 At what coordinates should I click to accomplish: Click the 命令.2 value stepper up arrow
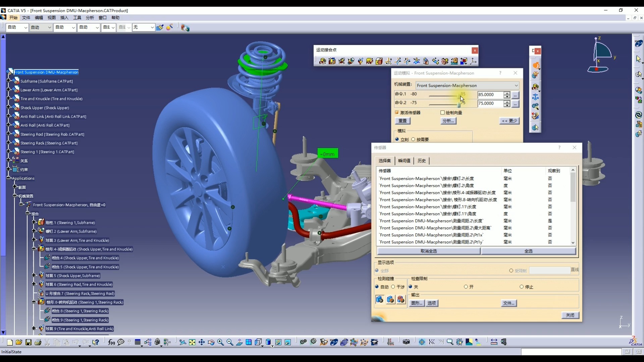pos(507,102)
